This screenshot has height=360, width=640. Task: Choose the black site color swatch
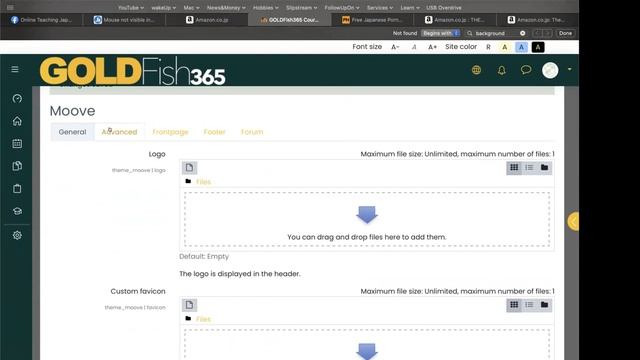(538, 47)
